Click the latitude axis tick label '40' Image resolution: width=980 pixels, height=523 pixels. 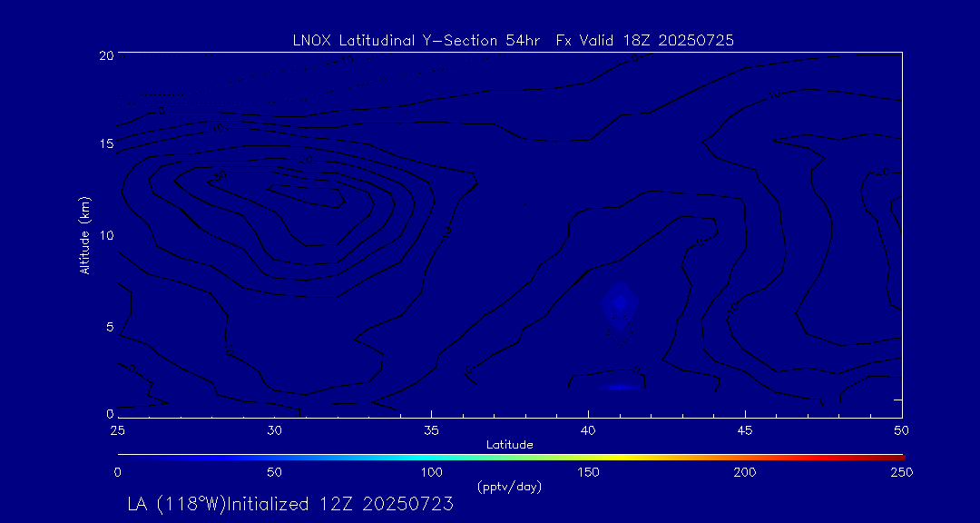(588, 429)
